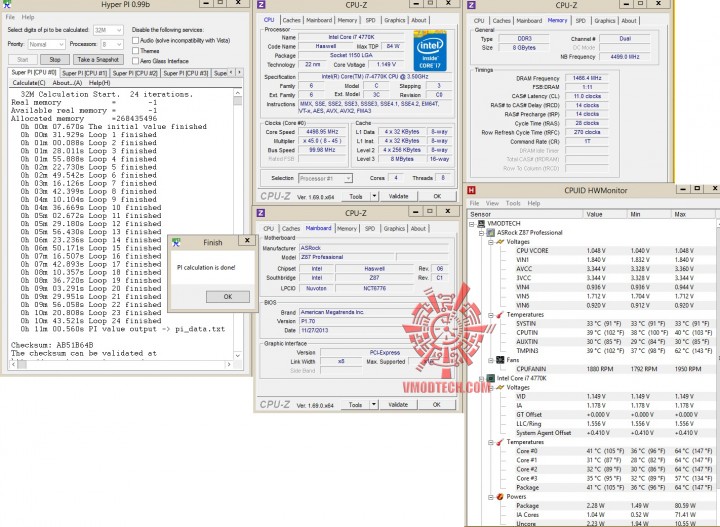
Task: Click the Intel Core i7 4770K chip icon
Action: click(490, 378)
